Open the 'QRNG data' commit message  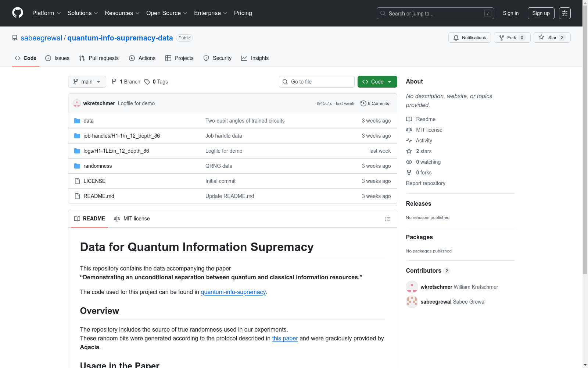point(219,166)
